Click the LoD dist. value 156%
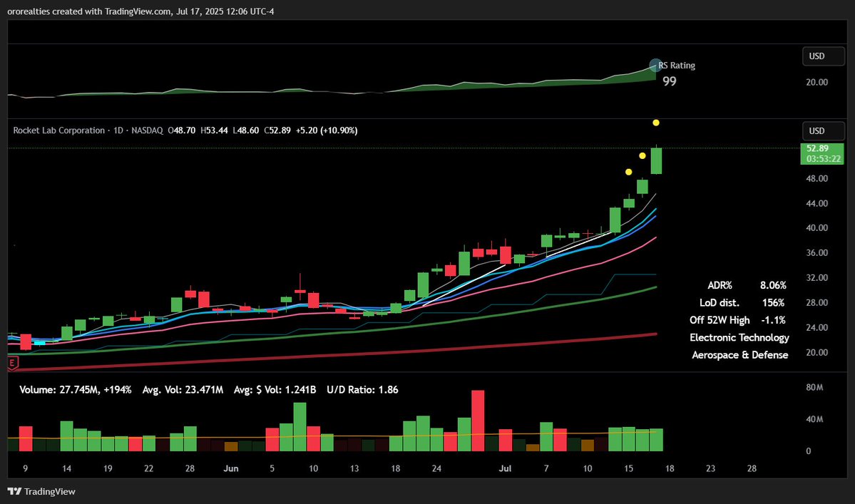 773,303
